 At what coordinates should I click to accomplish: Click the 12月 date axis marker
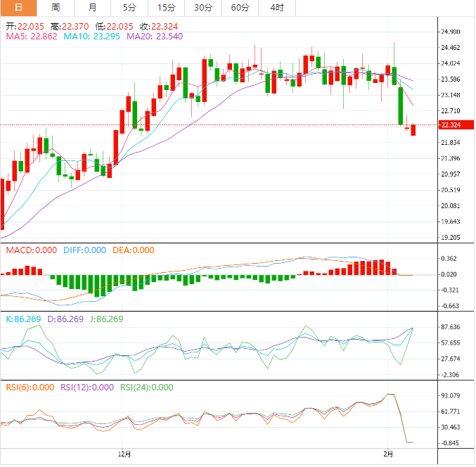tap(124, 454)
